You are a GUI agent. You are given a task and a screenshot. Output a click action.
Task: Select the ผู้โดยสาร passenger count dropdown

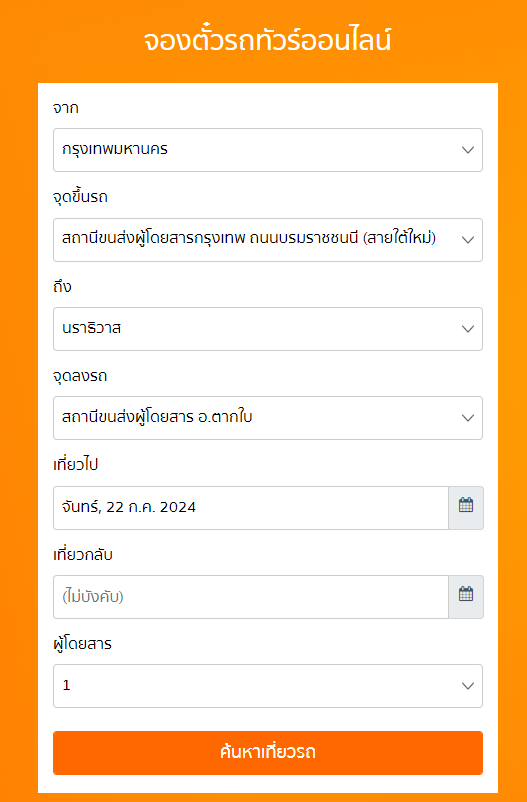click(x=268, y=686)
